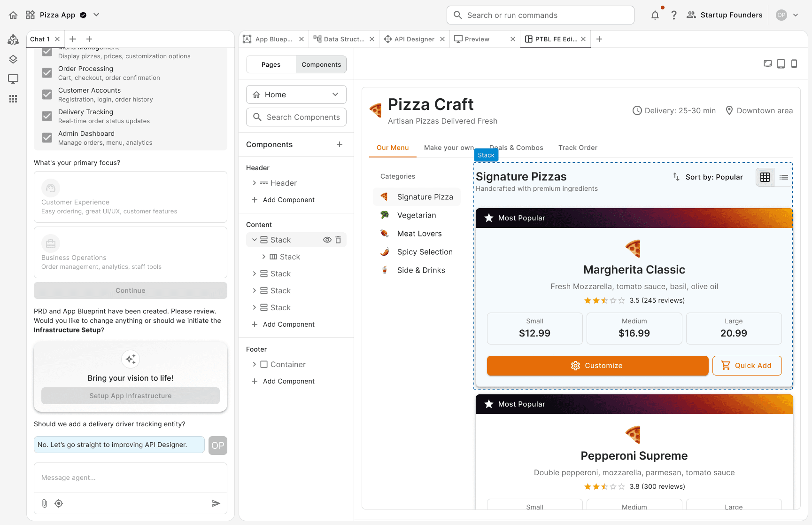Screen dimensions: 812x525
Task: Go to the home icon
Action: (x=13, y=15)
